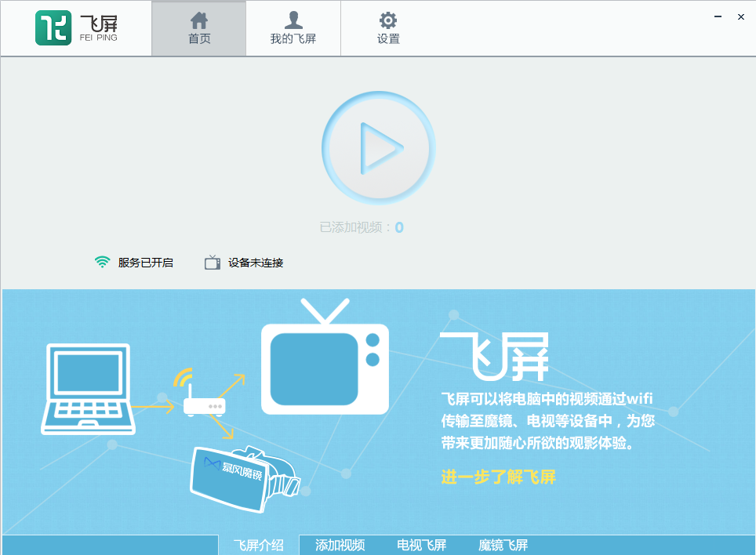Click the TV device connection icon
The width and height of the screenshot is (756, 555).
tap(213, 262)
